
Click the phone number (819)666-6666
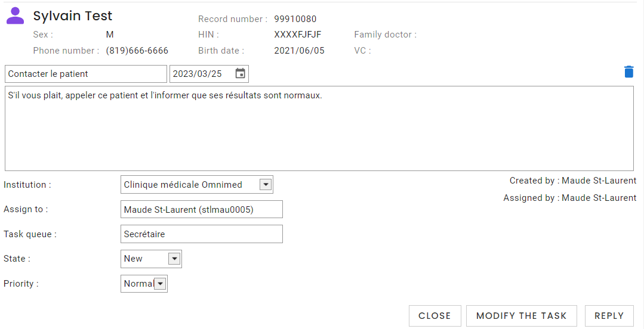click(137, 51)
